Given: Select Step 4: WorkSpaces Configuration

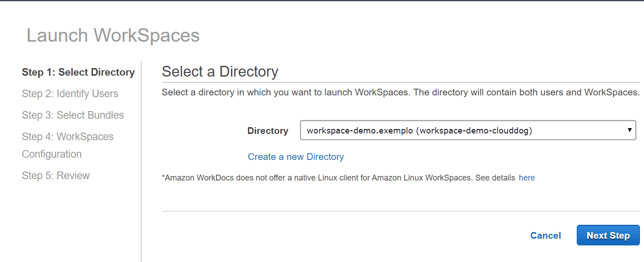Looking at the screenshot, I should pyautogui.click(x=67, y=145).
